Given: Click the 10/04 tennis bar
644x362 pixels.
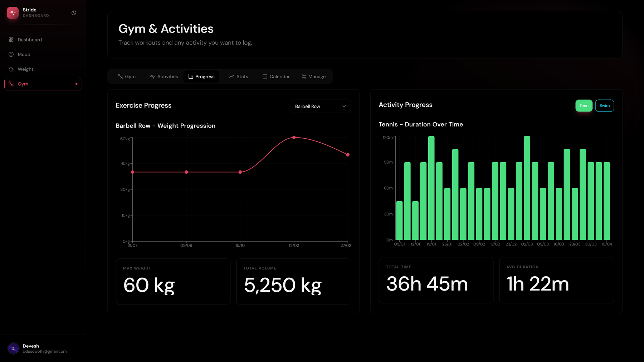Looking at the screenshot, I should click(x=607, y=201).
